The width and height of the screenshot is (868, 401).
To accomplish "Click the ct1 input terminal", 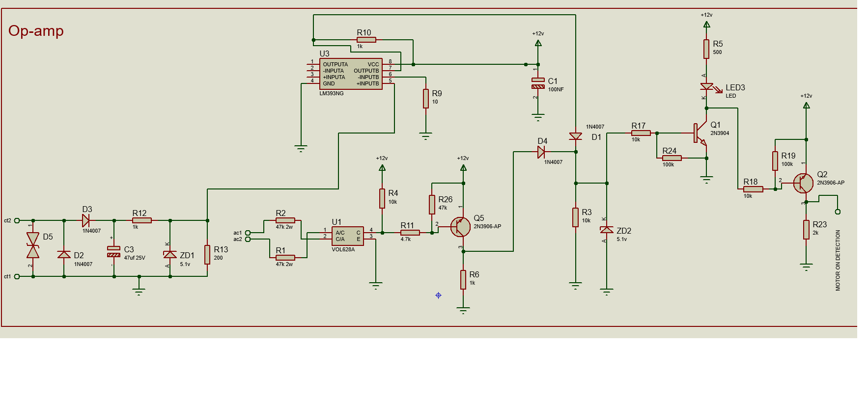I will point(16,276).
